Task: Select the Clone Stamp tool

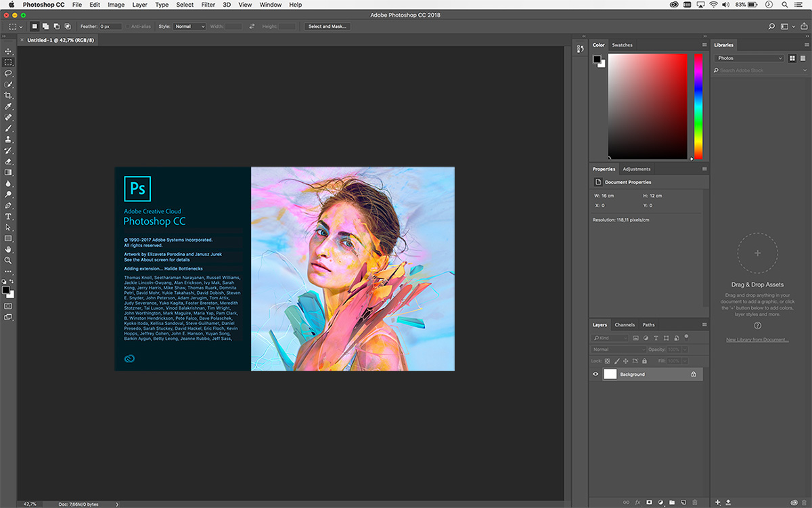Action: tap(8, 139)
